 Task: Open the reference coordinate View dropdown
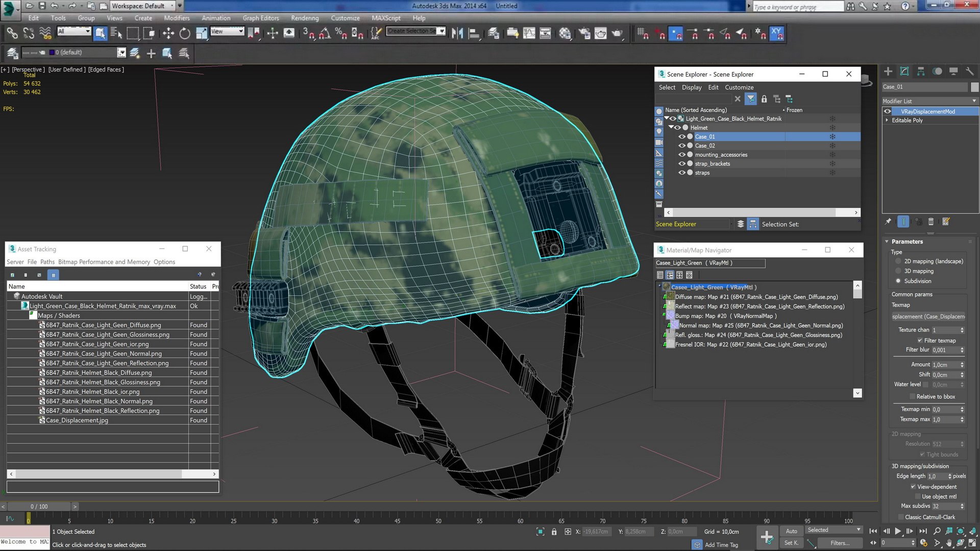click(227, 32)
